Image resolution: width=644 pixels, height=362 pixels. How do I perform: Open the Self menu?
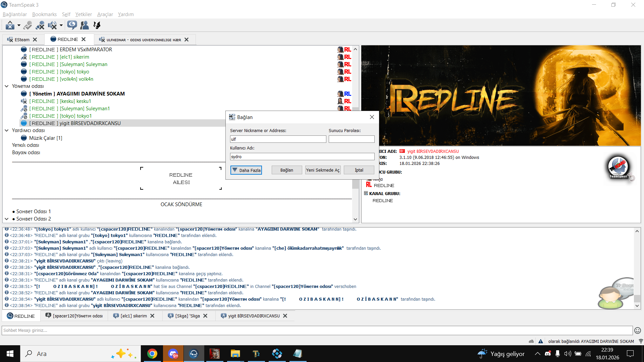pos(66,14)
